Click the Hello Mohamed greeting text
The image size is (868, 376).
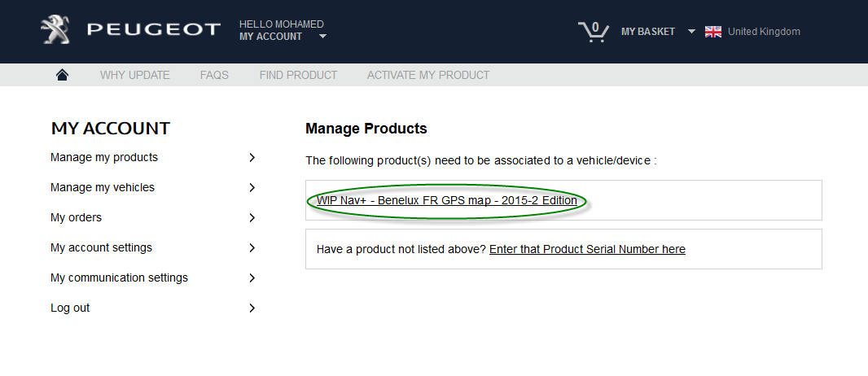coord(281,24)
